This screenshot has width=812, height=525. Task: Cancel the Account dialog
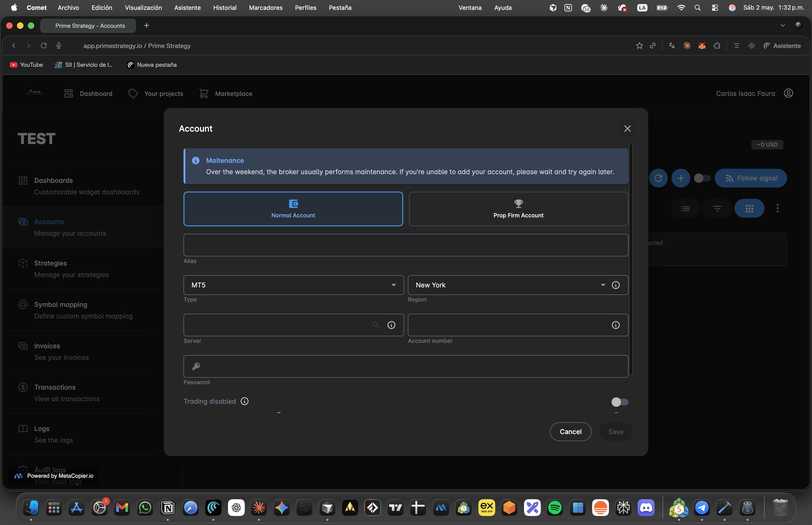coord(570,432)
